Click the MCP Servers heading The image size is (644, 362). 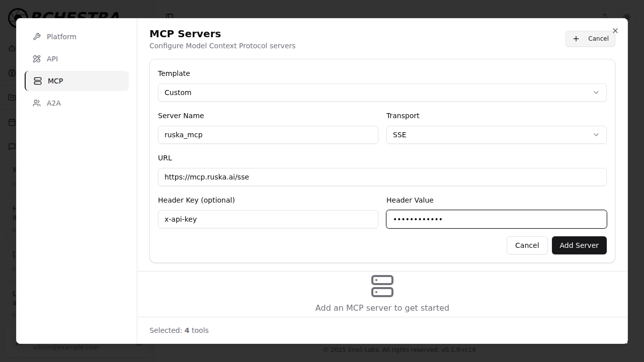185,34
